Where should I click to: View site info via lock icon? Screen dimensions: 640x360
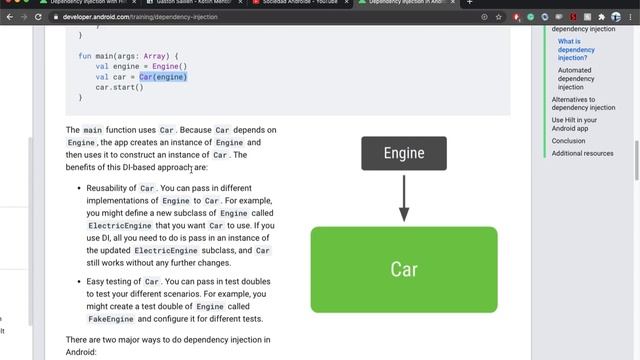[56, 17]
